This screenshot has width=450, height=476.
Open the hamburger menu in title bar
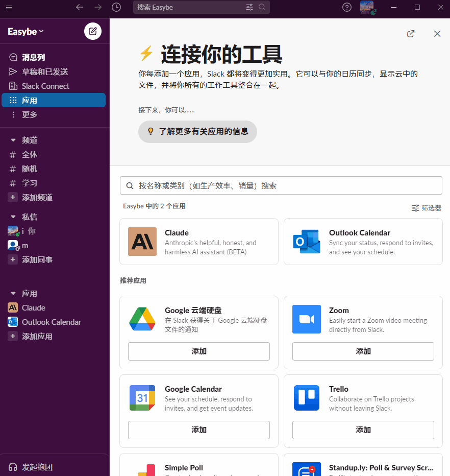[9, 7]
